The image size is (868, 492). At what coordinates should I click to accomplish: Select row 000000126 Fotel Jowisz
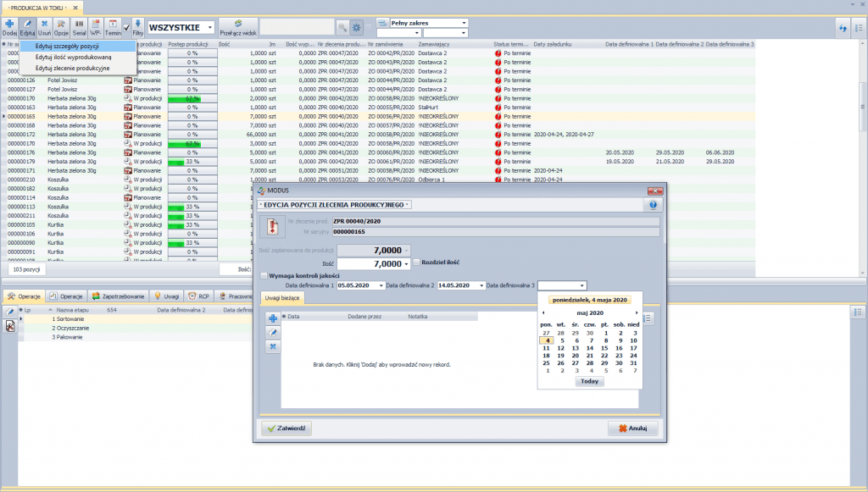pos(376,80)
